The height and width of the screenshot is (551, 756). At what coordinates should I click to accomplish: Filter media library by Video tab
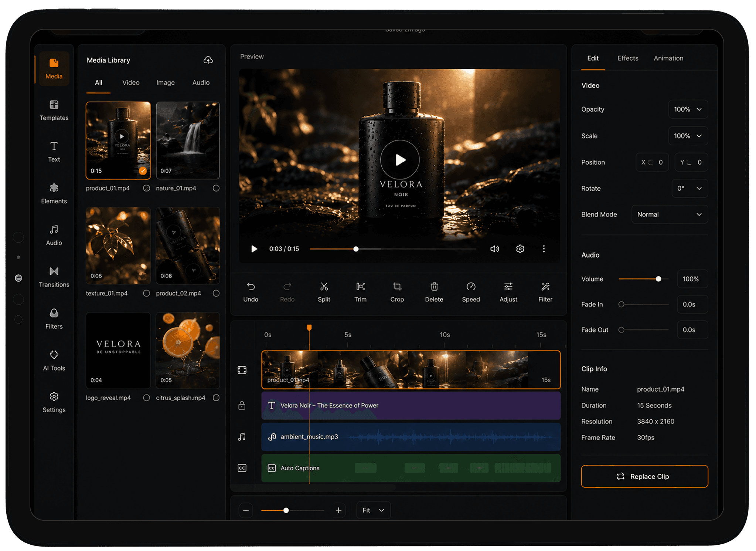pos(131,82)
